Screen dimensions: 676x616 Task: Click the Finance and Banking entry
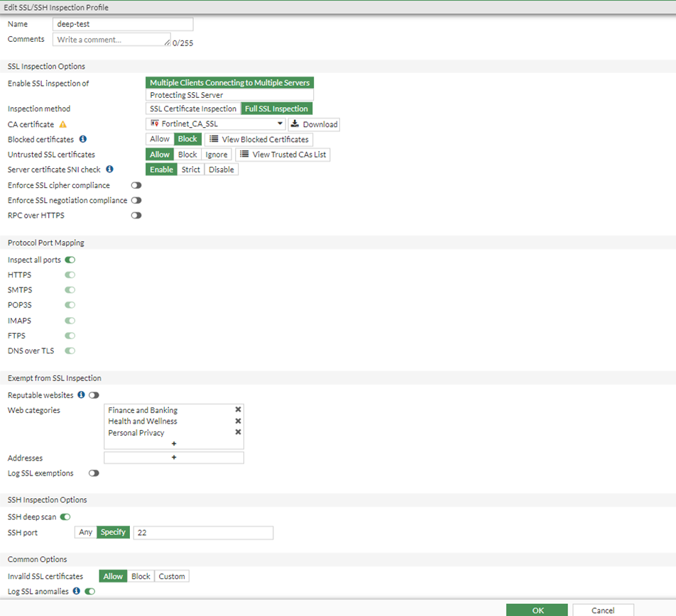(x=143, y=410)
